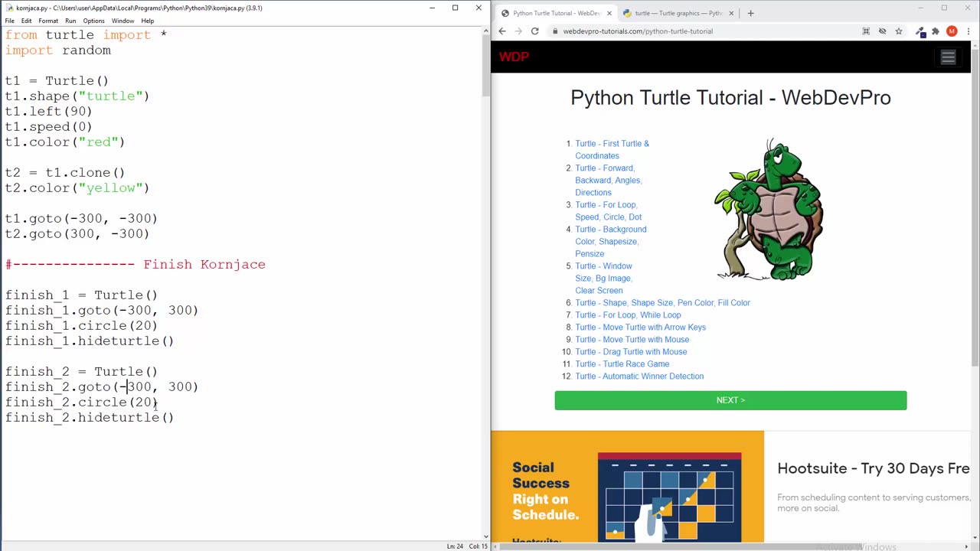Open the Edit menu in IDLE
The width and height of the screenshot is (980, 551).
(27, 21)
